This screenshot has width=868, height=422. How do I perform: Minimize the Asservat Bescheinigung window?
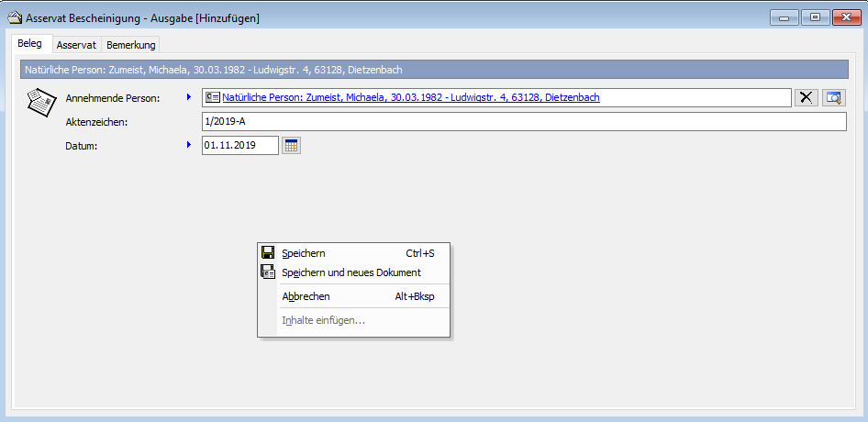pyautogui.click(x=785, y=17)
